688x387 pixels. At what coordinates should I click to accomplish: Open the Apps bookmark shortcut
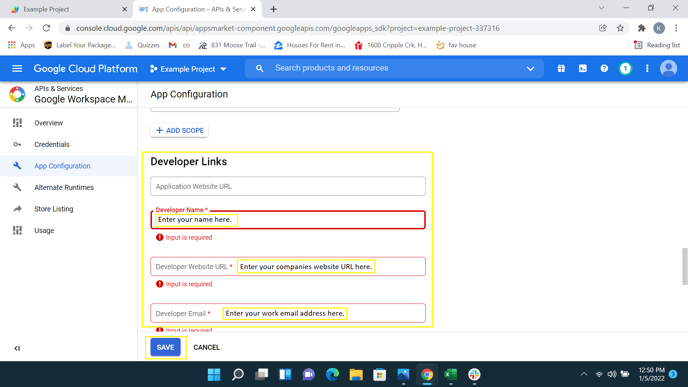[x=21, y=45]
